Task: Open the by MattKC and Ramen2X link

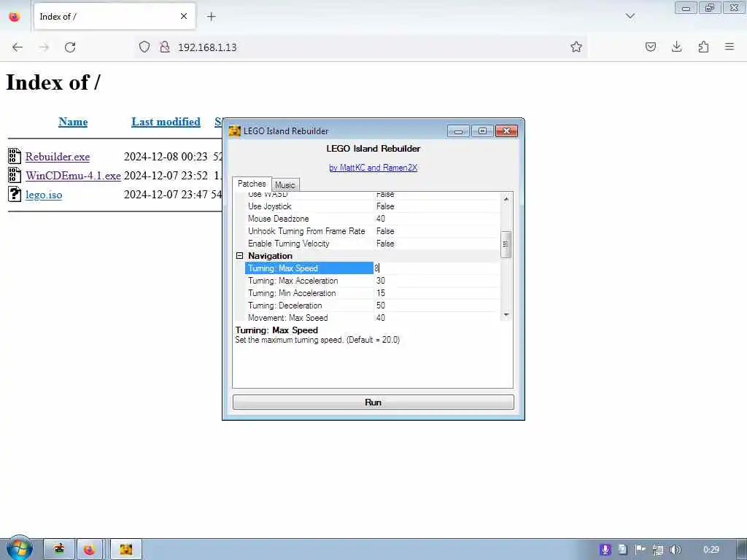Action: pyautogui.click(x=373, y=168)
